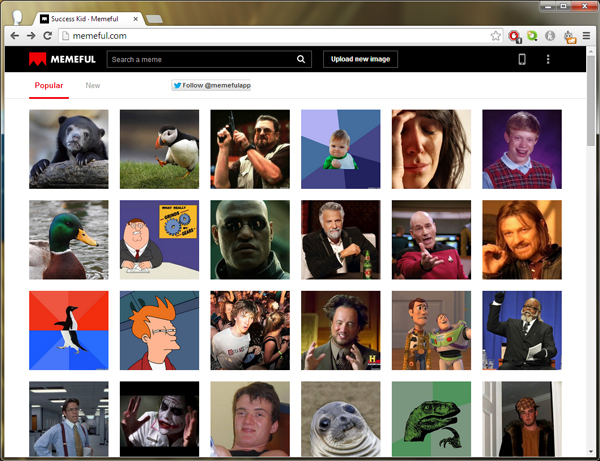Open the office boss with suspenders meme
This screenshot has height=461, width=600.
(x=69, y=419)
